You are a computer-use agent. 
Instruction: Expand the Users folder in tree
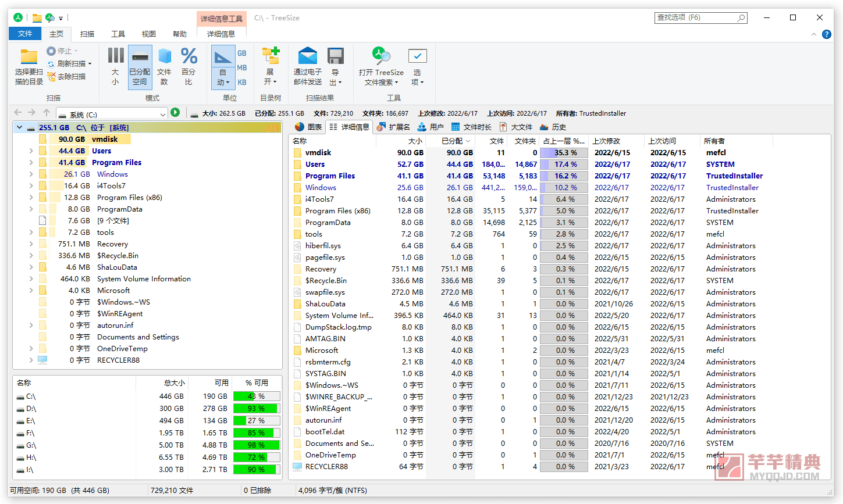[x=31, y=151]
